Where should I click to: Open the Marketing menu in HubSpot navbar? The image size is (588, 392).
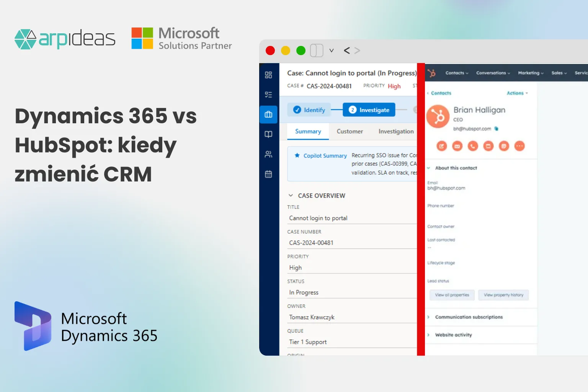pyautogui.click(x=531, y=73)
